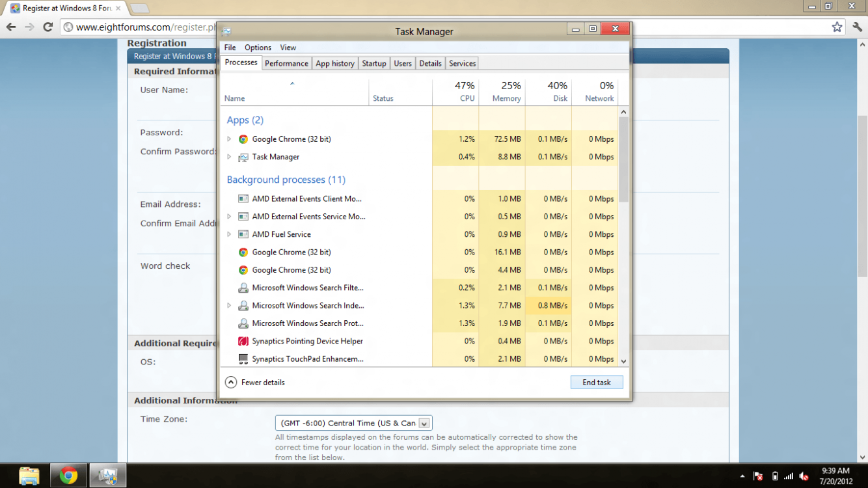Expand AMD External Events Service Module row

click(x=229, y=217)
